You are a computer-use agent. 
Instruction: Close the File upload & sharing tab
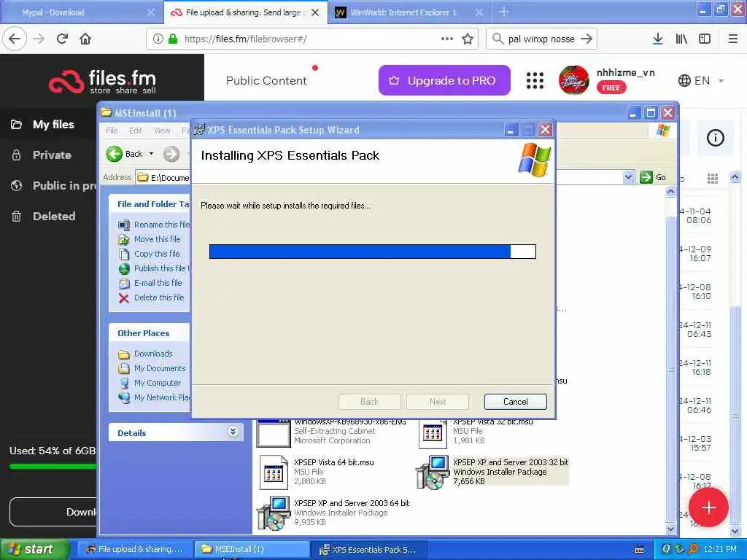click(315, 12)
